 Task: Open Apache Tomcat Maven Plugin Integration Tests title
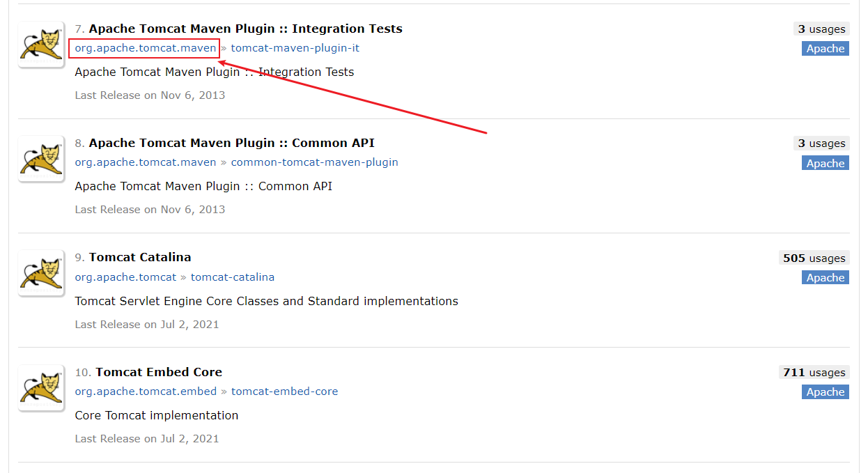[x=245, y=29]
